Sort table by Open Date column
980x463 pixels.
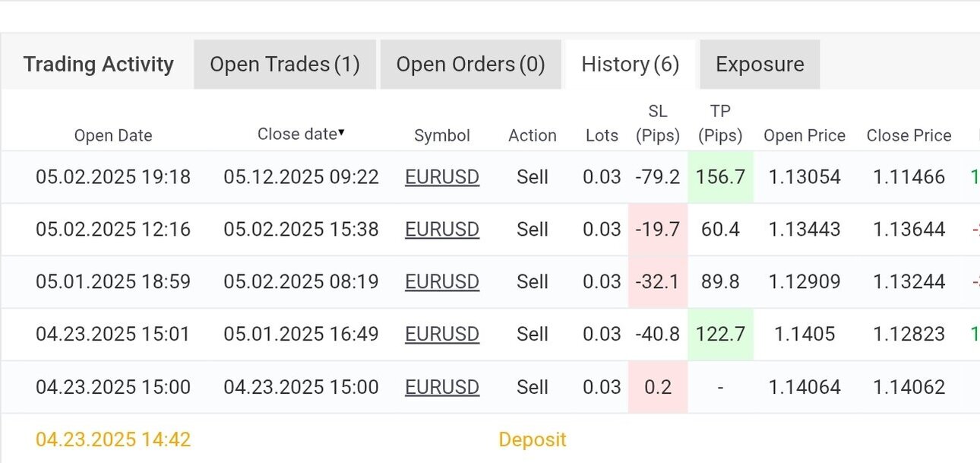pos(113,136)
